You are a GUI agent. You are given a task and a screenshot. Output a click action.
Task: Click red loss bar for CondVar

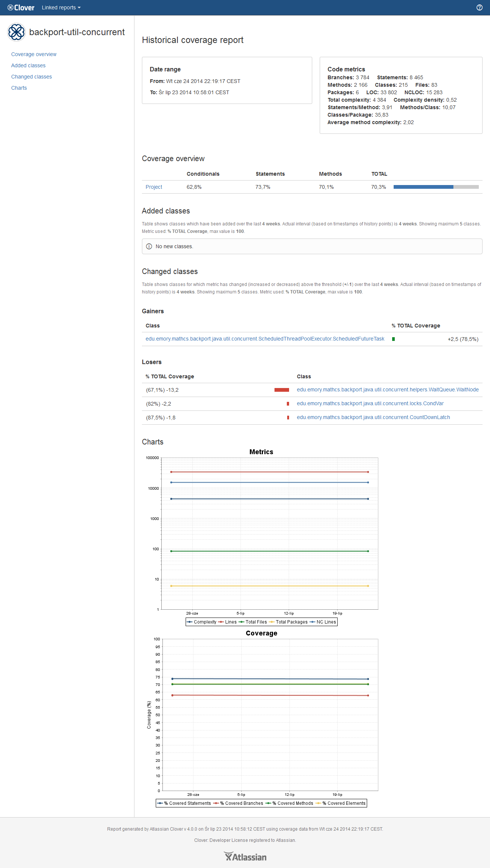click(x=288, y=404)
